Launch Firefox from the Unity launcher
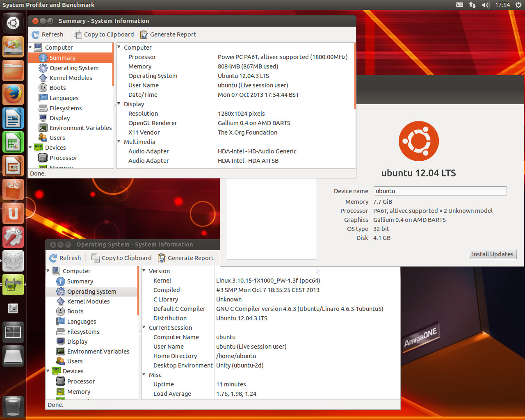525x420 pixels. pos(13,94)
